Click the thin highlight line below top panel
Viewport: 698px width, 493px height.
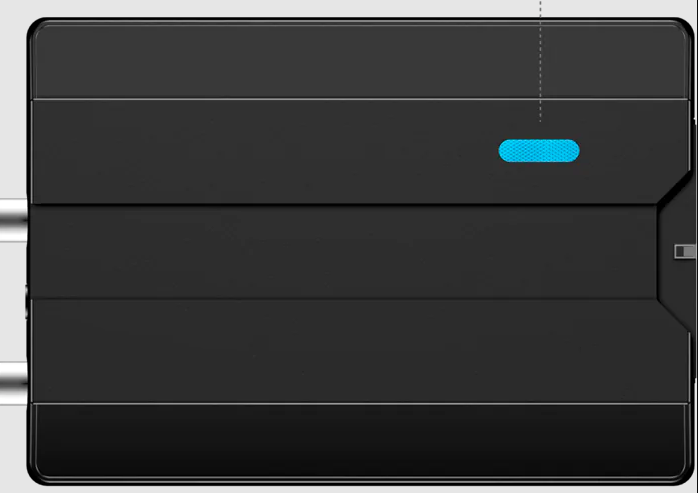tap(361, 99)
